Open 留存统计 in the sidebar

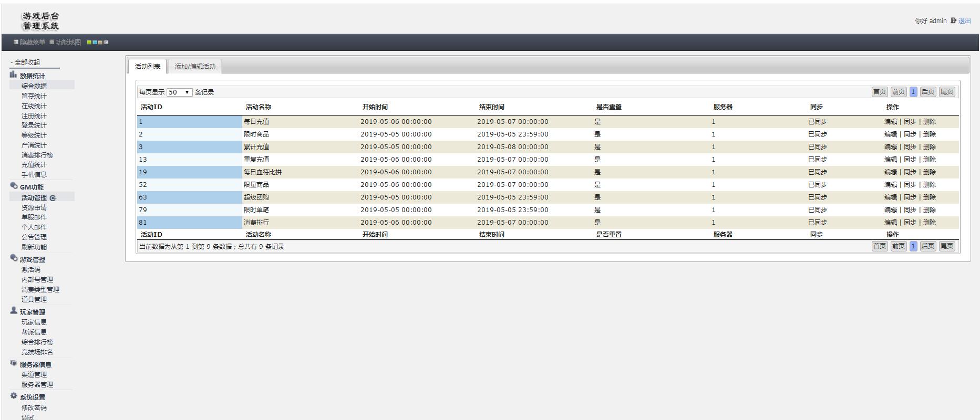coord(34,96)
